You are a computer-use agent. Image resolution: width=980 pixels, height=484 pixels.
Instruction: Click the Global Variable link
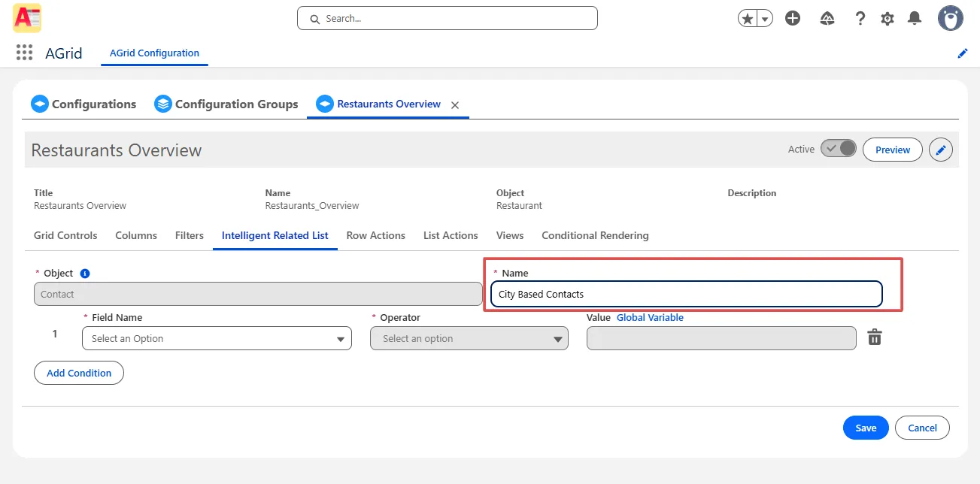[650, 317]
